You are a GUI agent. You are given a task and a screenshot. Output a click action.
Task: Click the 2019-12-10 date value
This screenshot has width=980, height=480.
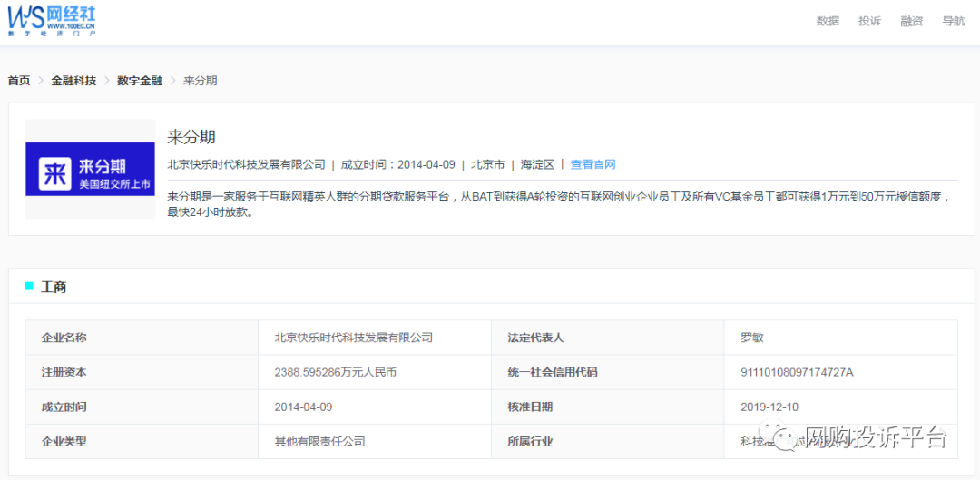tap(769, 407)
